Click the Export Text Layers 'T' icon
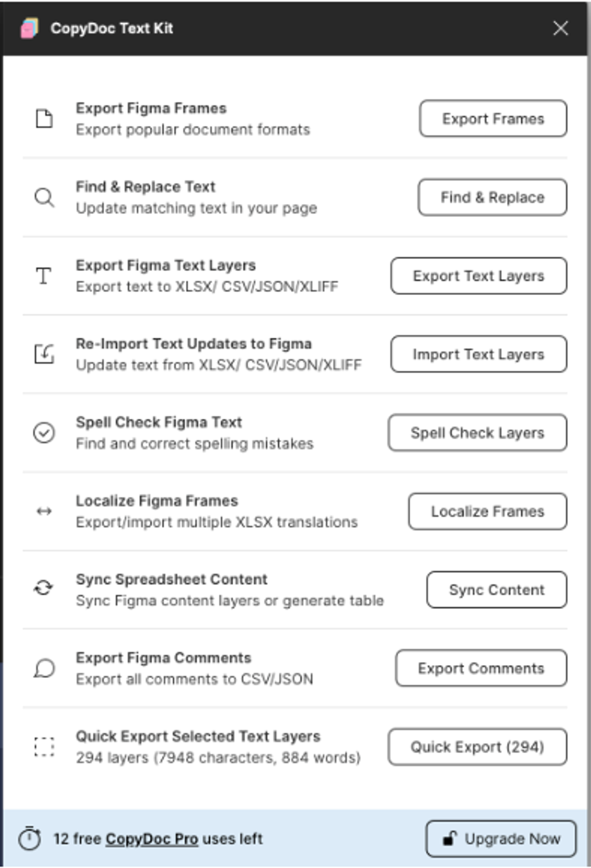Screen dimensions: 591x868 pos(43,276)
